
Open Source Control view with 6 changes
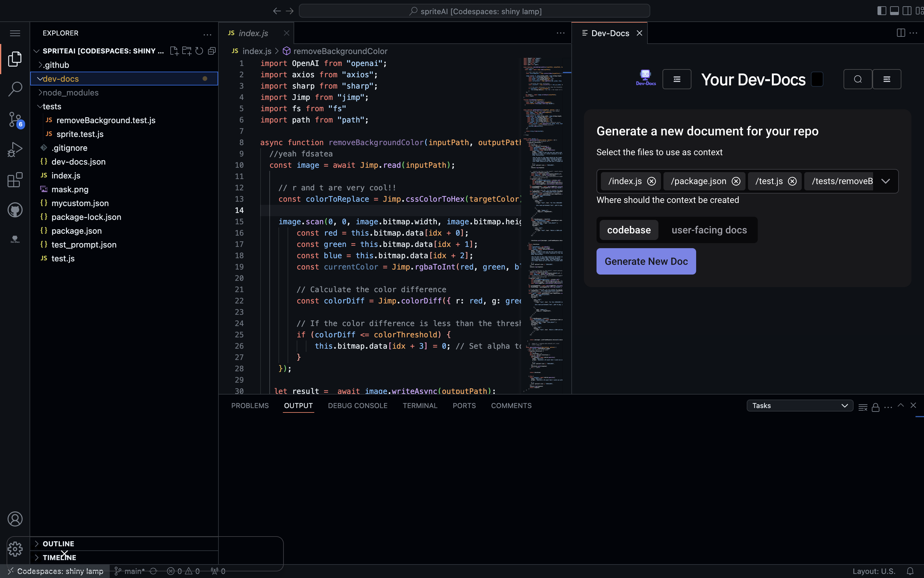point(15,119)
